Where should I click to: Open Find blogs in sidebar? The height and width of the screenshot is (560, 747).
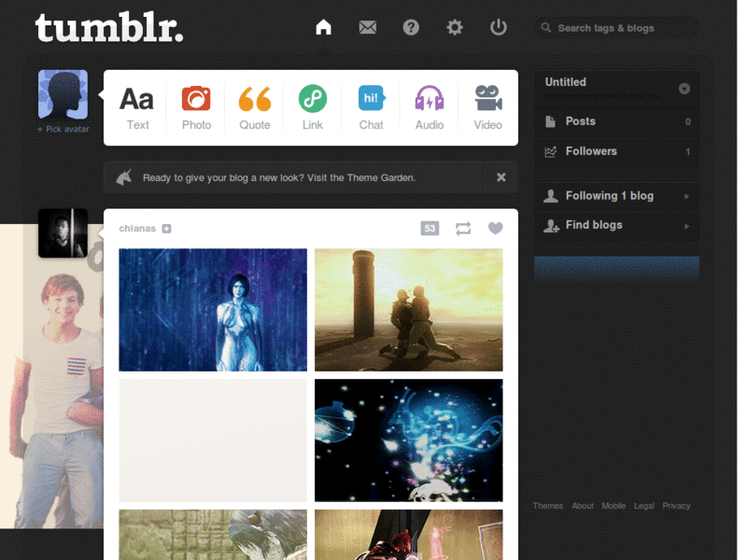[x=617, y=226]
